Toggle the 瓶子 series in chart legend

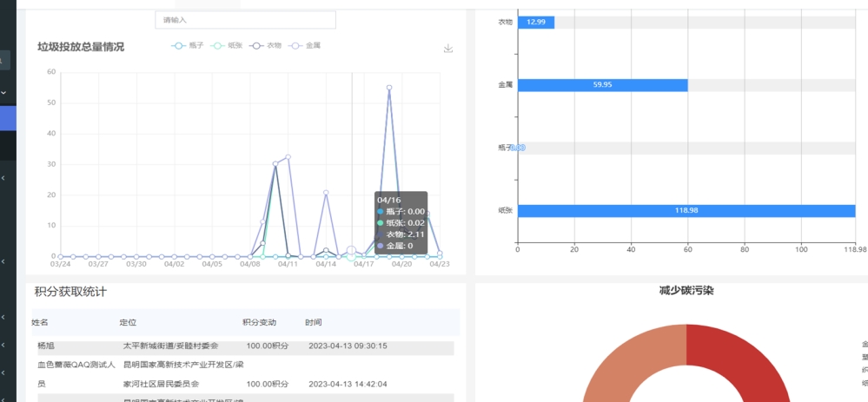[x=187, y=46]
